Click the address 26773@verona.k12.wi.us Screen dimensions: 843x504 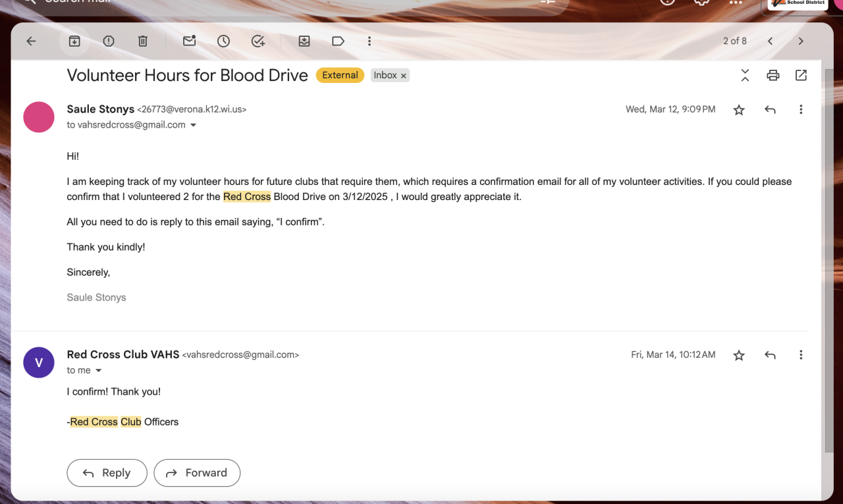click(x=192, y=110)
